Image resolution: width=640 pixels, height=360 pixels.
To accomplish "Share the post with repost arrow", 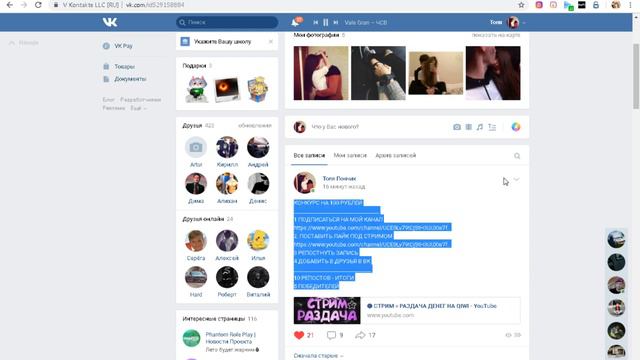I will point(360,335).
